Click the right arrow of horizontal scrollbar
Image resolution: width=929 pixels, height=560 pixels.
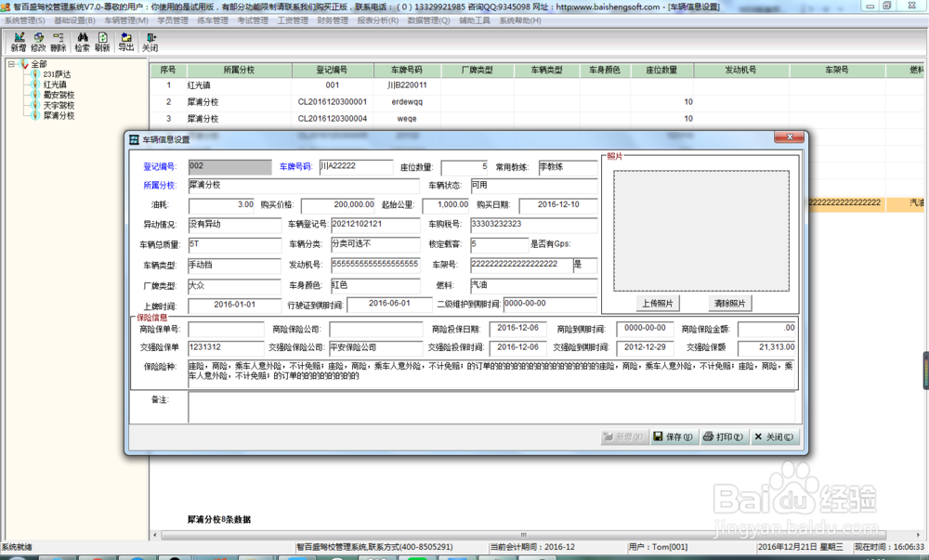click(918, 535)
